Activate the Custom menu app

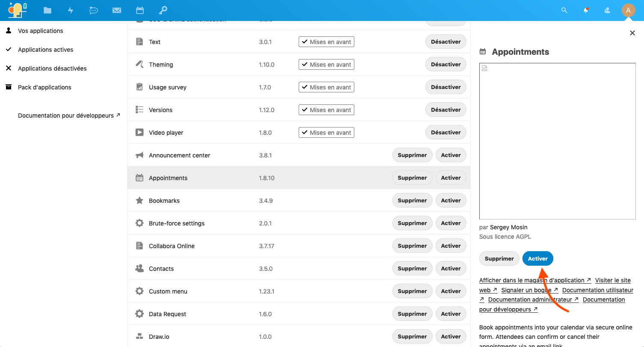[x=451, y=291]
